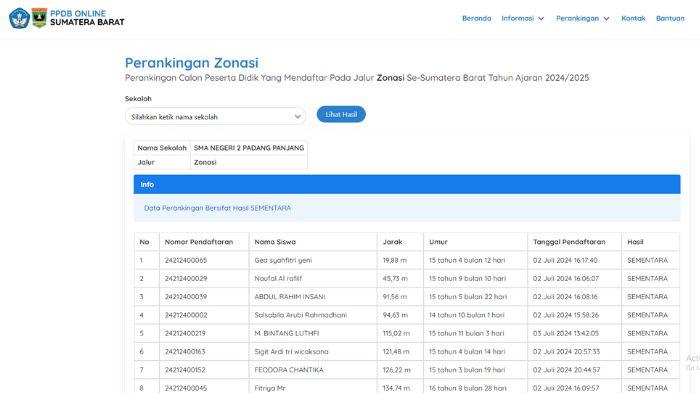700x393 pixels.
Task: Select date '03 Juli 2024 13:42:05'
Action: 566,334
